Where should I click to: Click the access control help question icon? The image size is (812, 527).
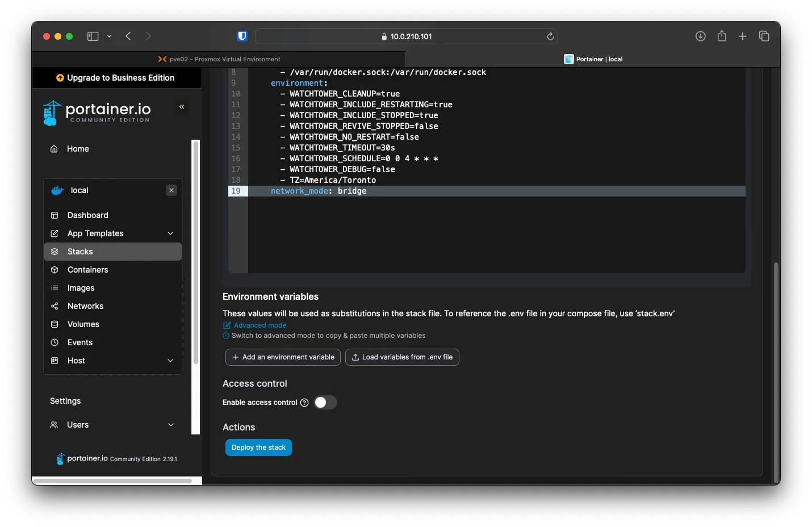[x=304, y=403]
